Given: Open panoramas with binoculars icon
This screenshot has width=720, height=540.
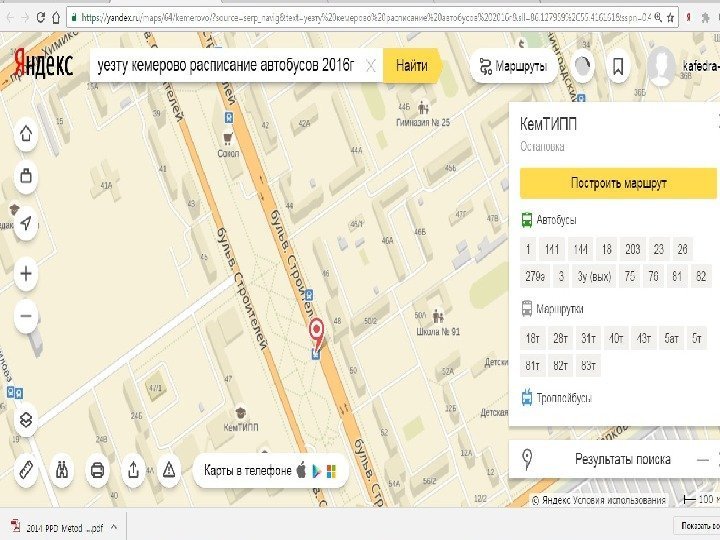Looking at the screenshot, I should pyautogui.click(x=62, y=470).
